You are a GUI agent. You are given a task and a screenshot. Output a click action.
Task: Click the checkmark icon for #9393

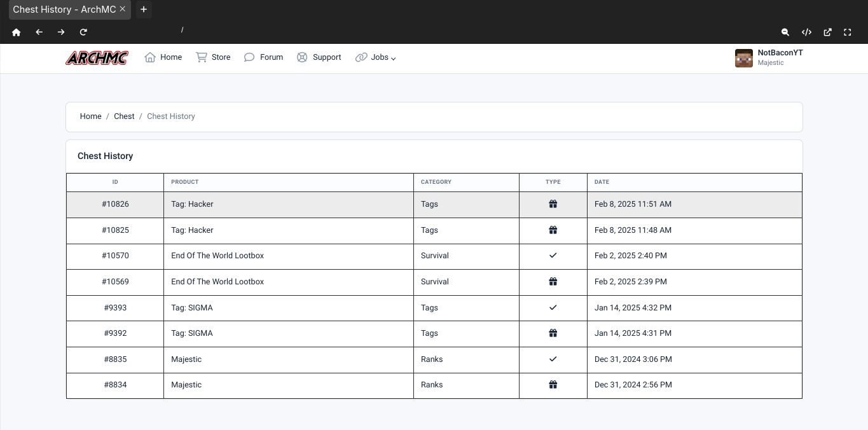[553, 308]
